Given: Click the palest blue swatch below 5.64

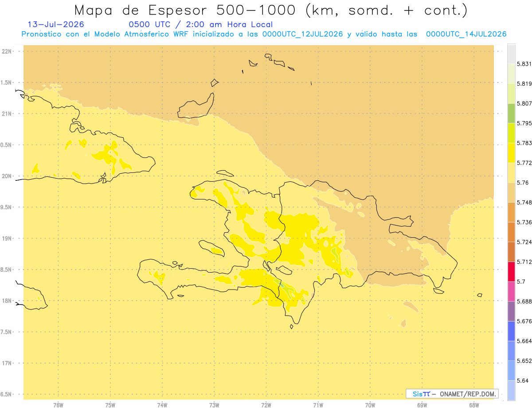Looking at the screenshot, I should tap(511, 391).
